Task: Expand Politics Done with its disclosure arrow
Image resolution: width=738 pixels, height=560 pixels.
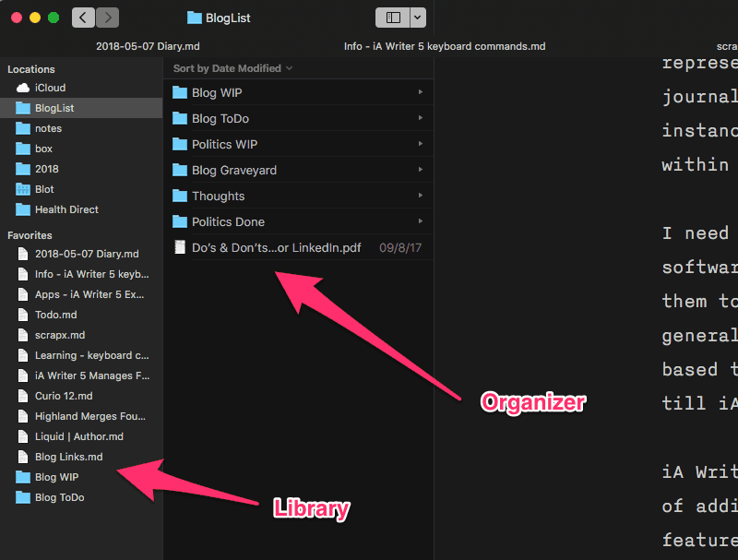Action: 421,221
